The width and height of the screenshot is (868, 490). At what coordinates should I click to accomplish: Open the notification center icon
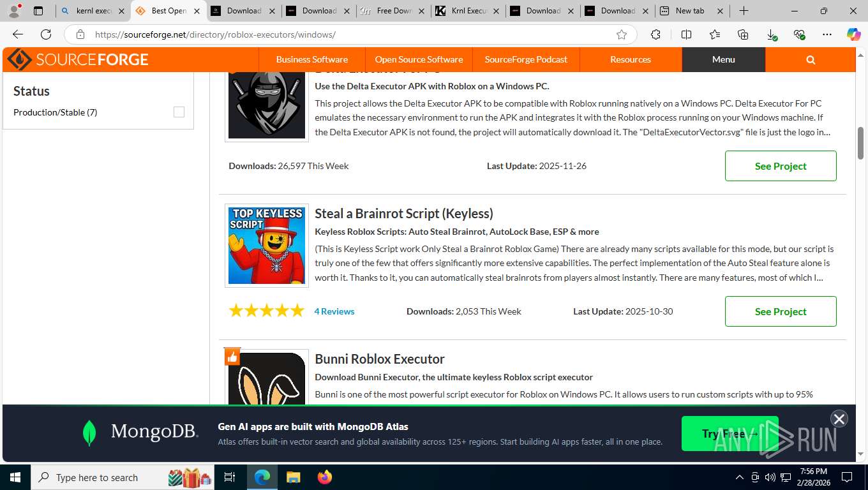(847, 477)
